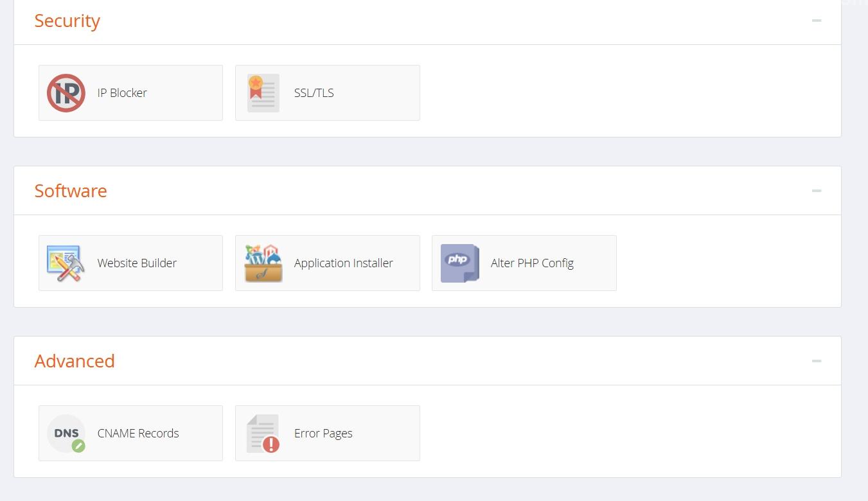The width and height of the screenshot is (868, 501).
Task: Open the Error Pages document icon
Action: (x=263, y=434)
